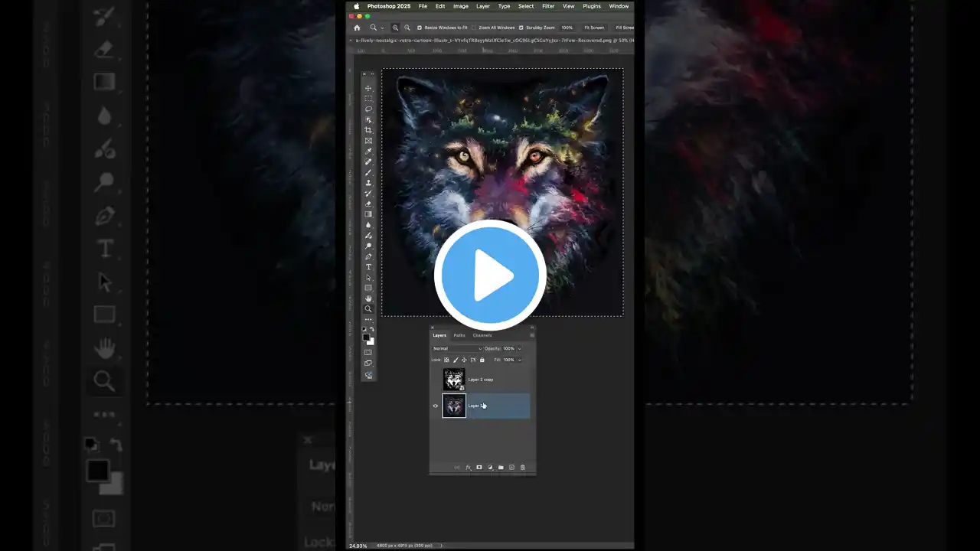This screenshot has height=551, width=980.
Task: Open the Filter menu
Action: (548, 6)
